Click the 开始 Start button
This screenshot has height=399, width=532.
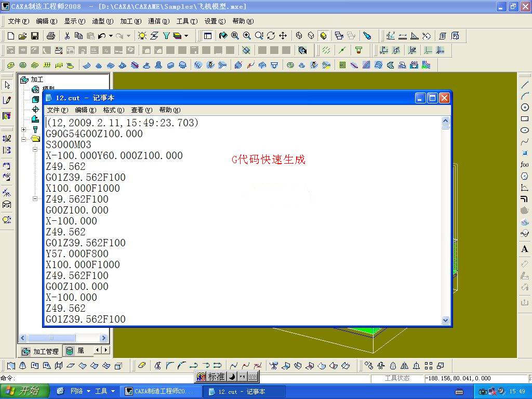(25, 391)
